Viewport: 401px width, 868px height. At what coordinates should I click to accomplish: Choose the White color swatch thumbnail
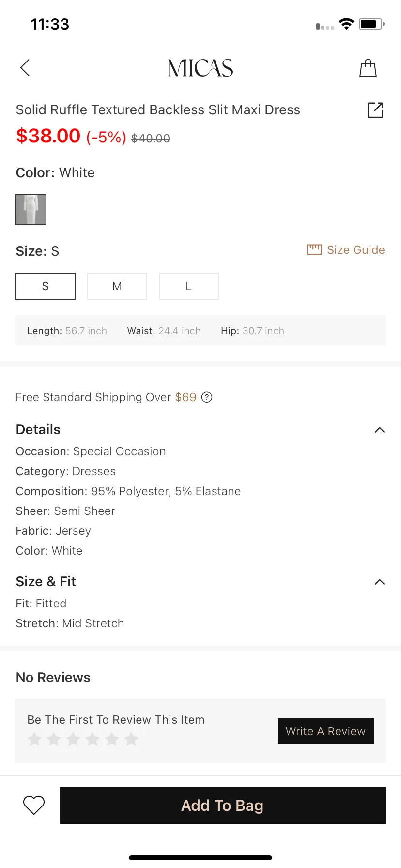(x=31, y=210)
